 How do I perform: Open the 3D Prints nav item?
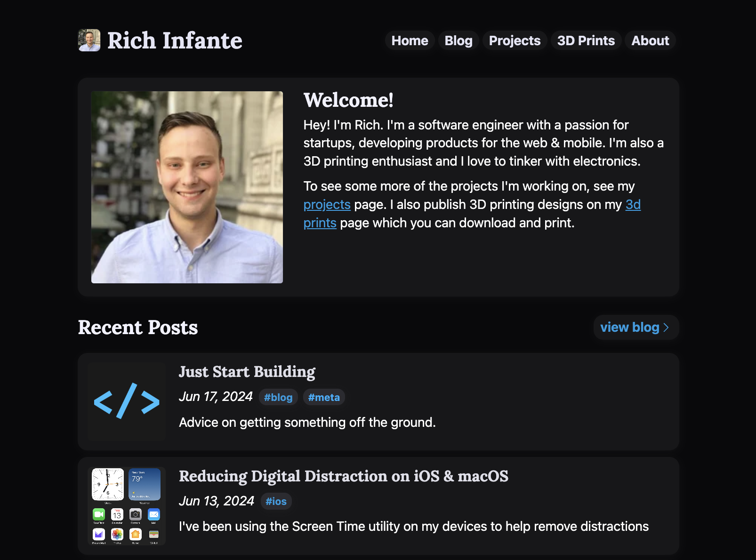[x=586, y=40]
